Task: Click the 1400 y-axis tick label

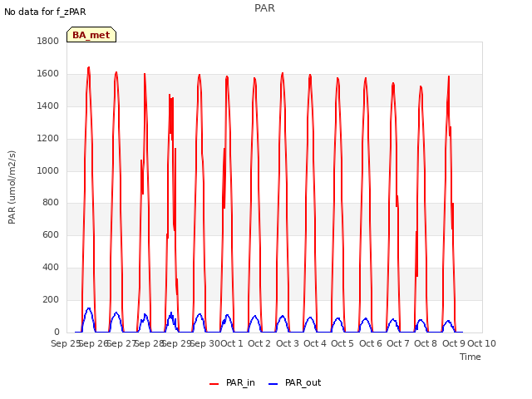Action: click(x=48, y=106)
